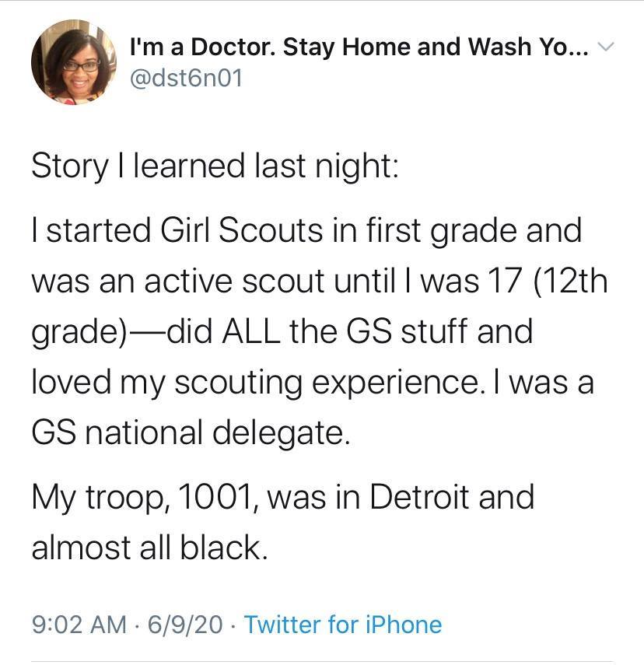Click the text "almost all black."
Viewport: 644px width, 665px height.
tap(149, 548)
